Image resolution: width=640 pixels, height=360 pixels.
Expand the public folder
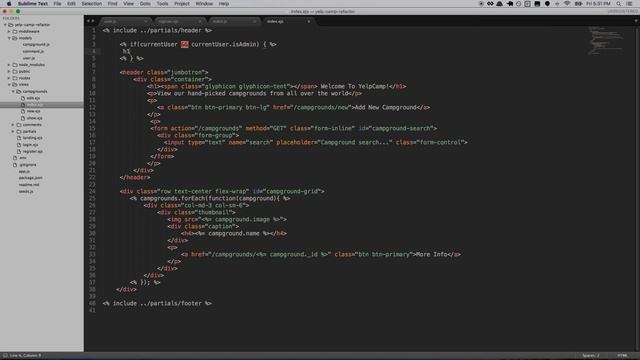coord(9,71)
